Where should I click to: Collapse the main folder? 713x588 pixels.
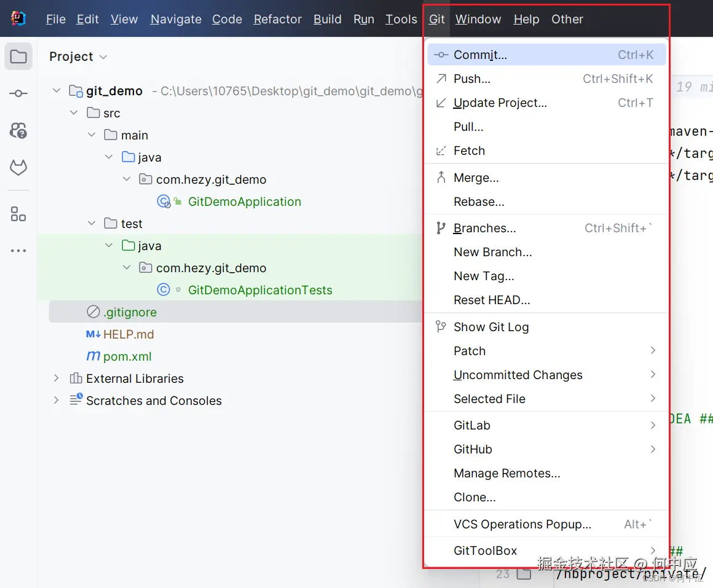pos(92,135)
